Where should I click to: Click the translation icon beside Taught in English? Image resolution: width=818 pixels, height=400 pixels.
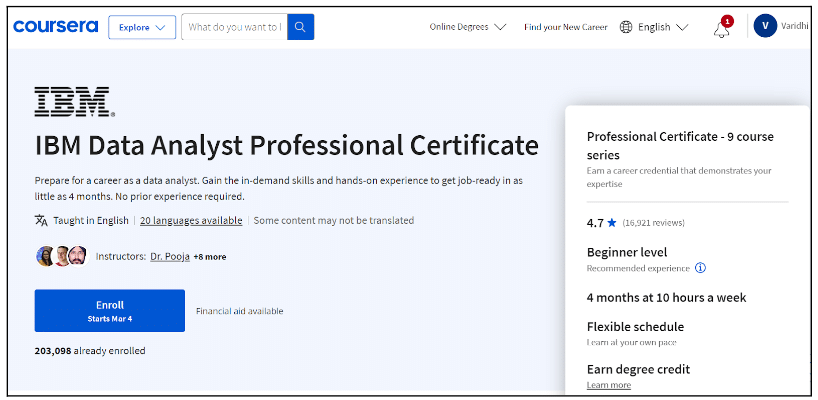(41, 221)
